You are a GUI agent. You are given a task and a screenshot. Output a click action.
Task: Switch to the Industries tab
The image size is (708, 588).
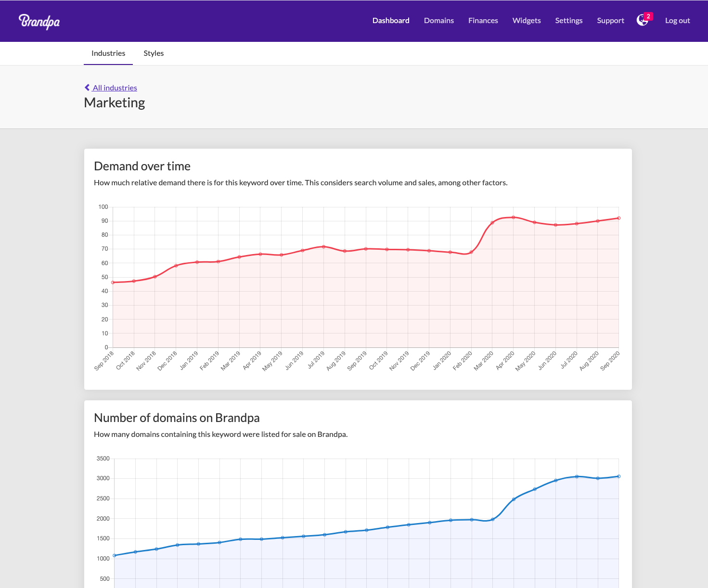[108, 53]
